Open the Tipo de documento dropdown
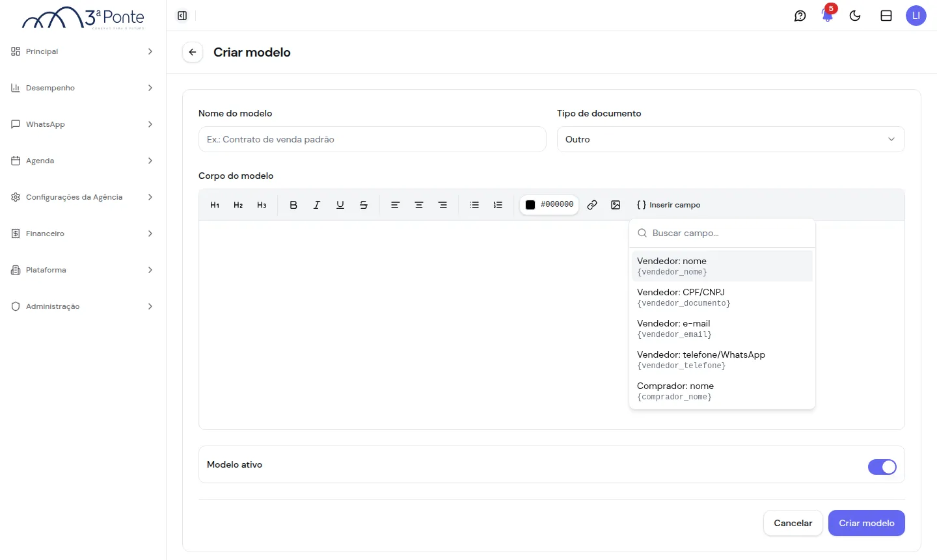Image resolution: width=937 pixels, height=560 pixels. [x=731, y=139]
